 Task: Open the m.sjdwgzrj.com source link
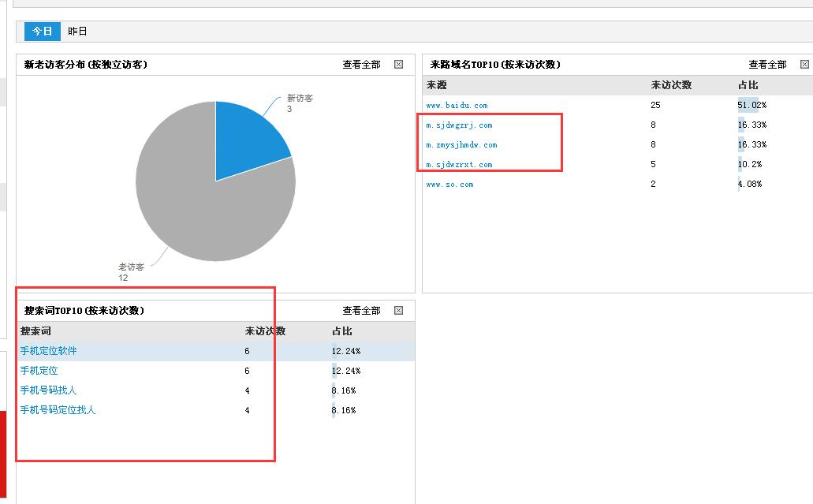click(459, 125)
